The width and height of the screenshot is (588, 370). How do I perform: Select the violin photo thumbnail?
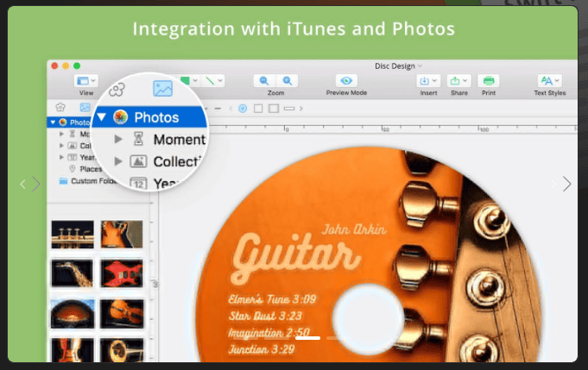point(122,313)
